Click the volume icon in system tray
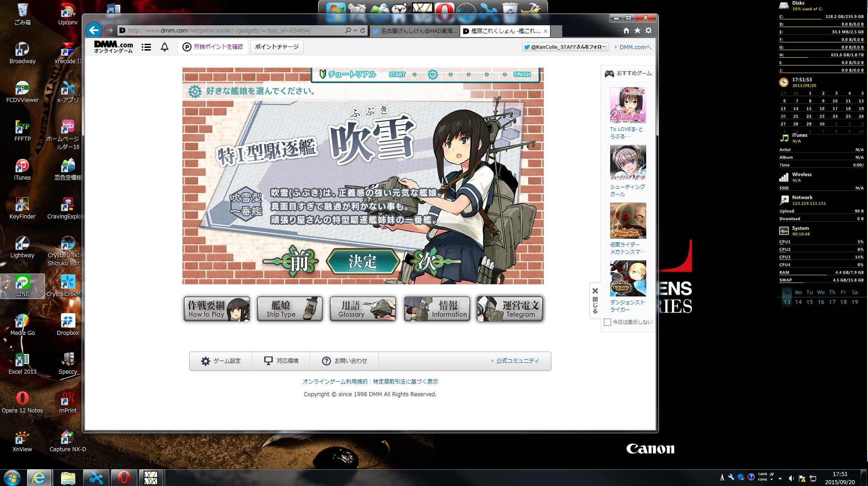This screenshot has width=868, height=486. [x=791, y=478]
